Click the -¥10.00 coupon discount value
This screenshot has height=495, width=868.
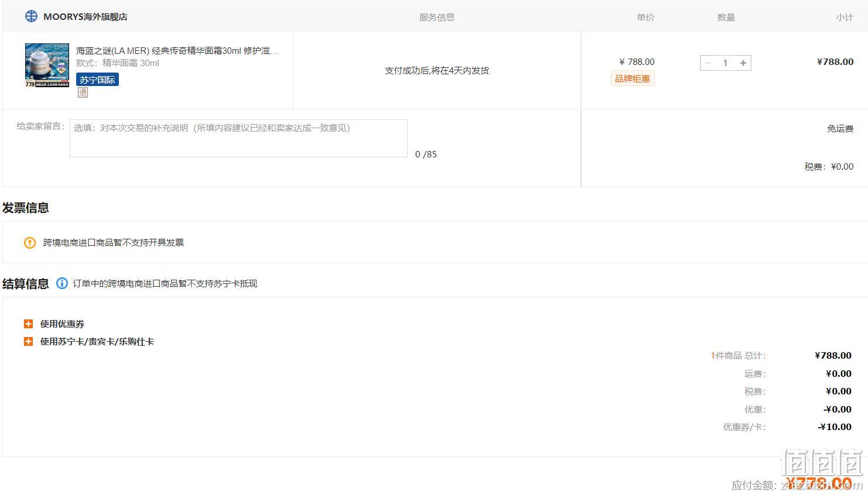[835, 427]
